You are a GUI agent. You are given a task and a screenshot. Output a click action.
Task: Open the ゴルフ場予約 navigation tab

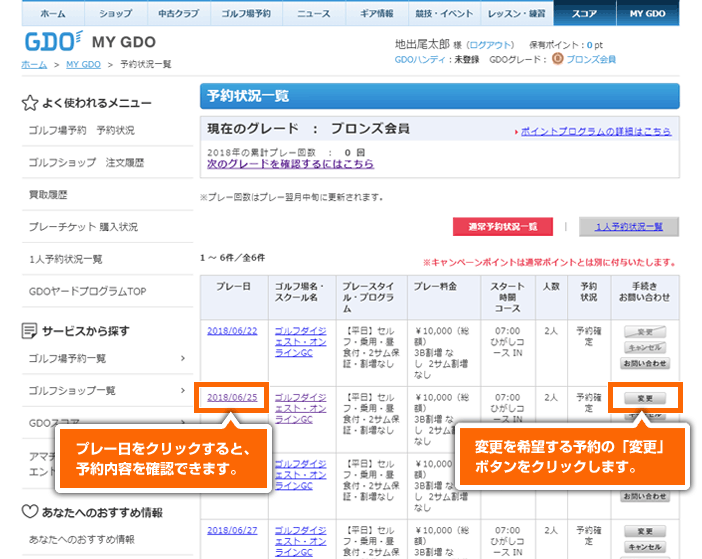tap(246, 13)
